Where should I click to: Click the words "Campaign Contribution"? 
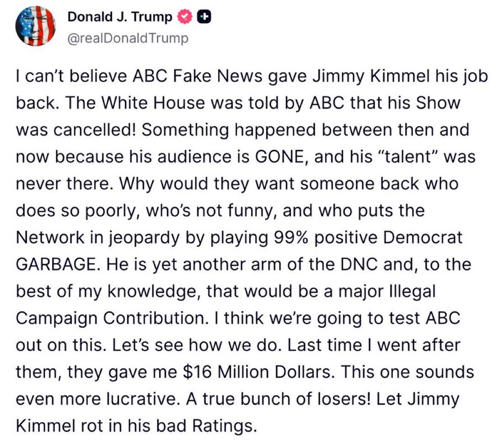[x=111, y=318]
